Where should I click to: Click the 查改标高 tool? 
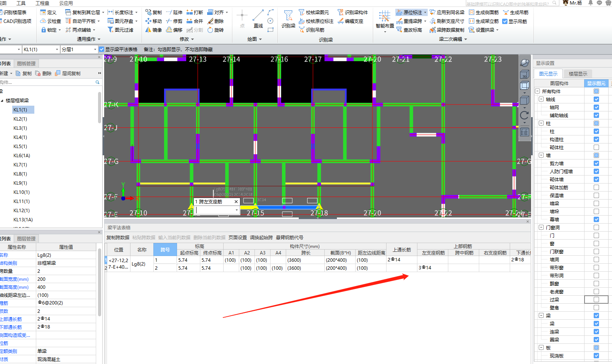click(409, 30)
